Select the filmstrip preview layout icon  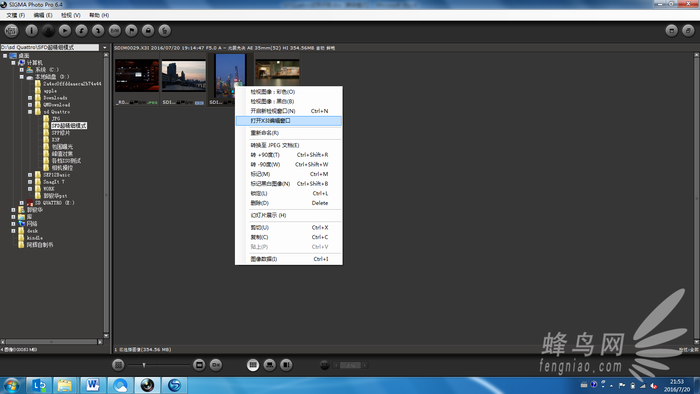tap(270, 365)
